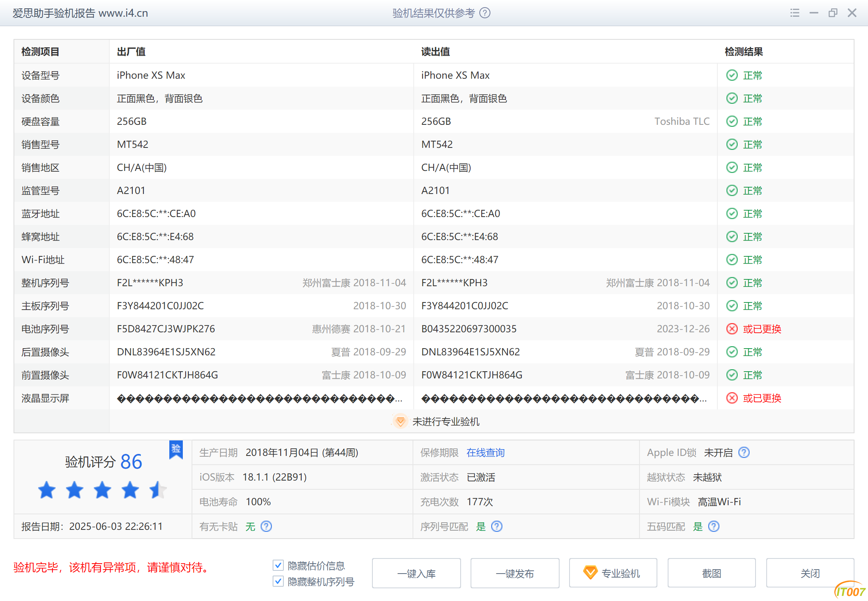Image resolution: width=868 pixels, height=601 pixels.
Task: Minimize the report window
Action: tap(814, 13)
